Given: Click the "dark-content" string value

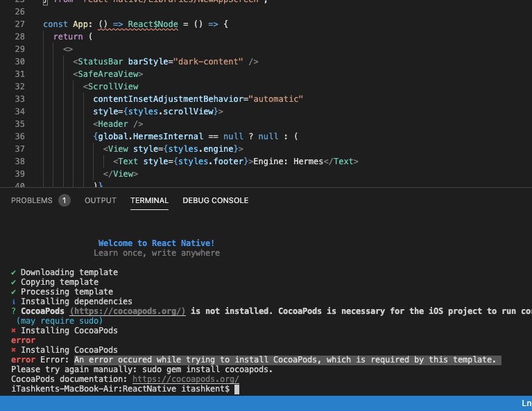Looking at the screenshot, I should click(208, 62).
